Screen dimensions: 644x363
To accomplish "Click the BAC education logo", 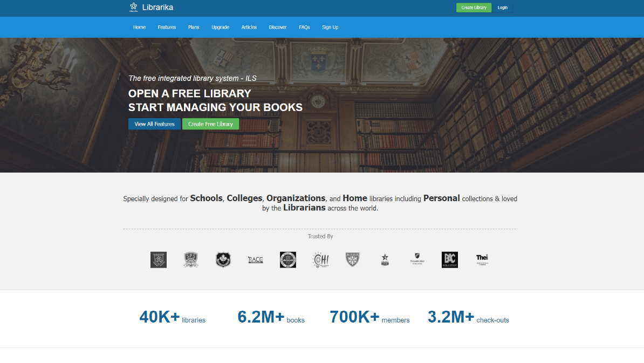I will (450, 259).
